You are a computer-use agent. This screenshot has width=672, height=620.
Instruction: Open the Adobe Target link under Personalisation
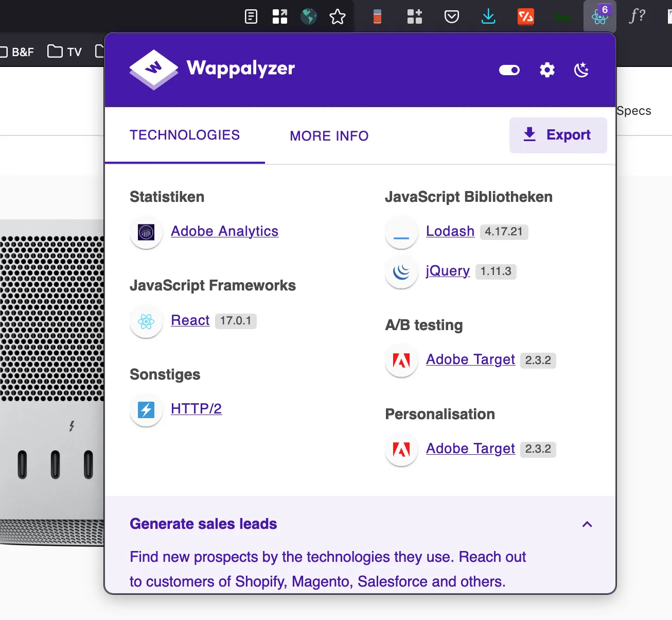(x=470, y=449)
